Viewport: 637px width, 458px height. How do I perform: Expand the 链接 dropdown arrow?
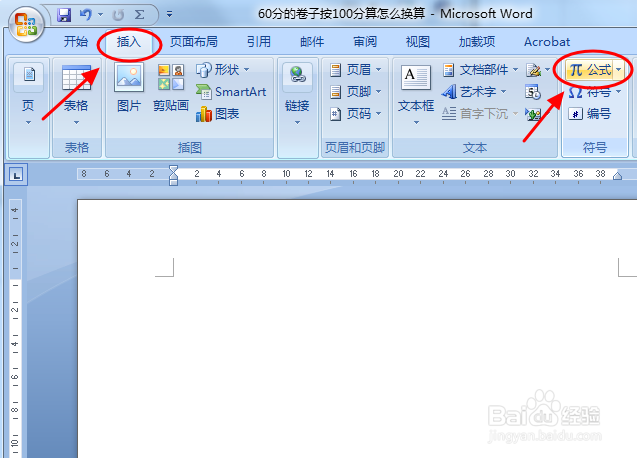point(297,122)
